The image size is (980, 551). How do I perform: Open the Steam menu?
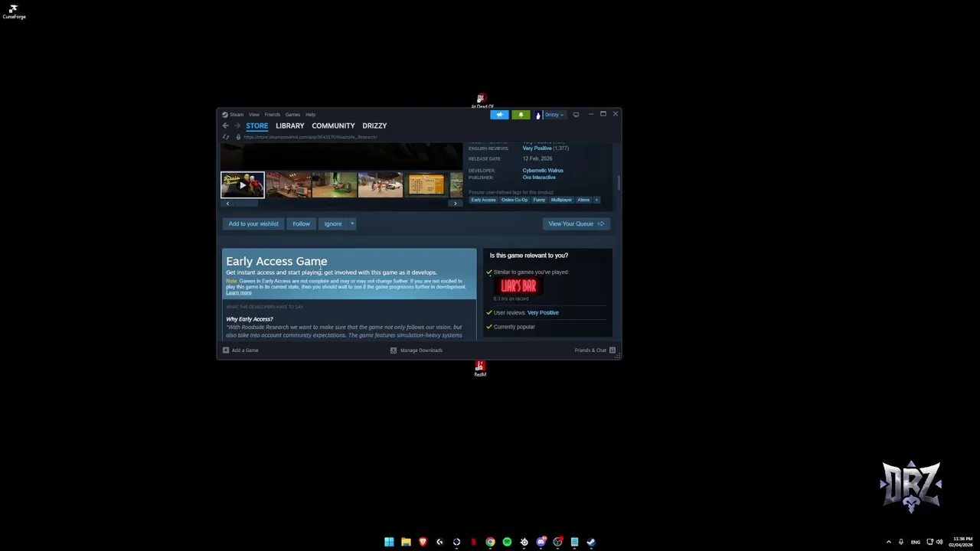coord(237,115)
